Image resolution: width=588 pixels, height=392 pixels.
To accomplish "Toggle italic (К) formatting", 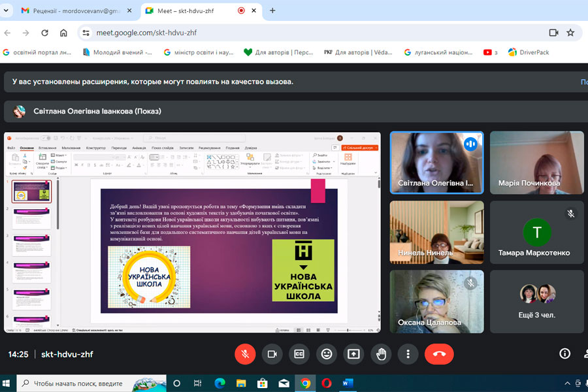I will tap(82, 165).
